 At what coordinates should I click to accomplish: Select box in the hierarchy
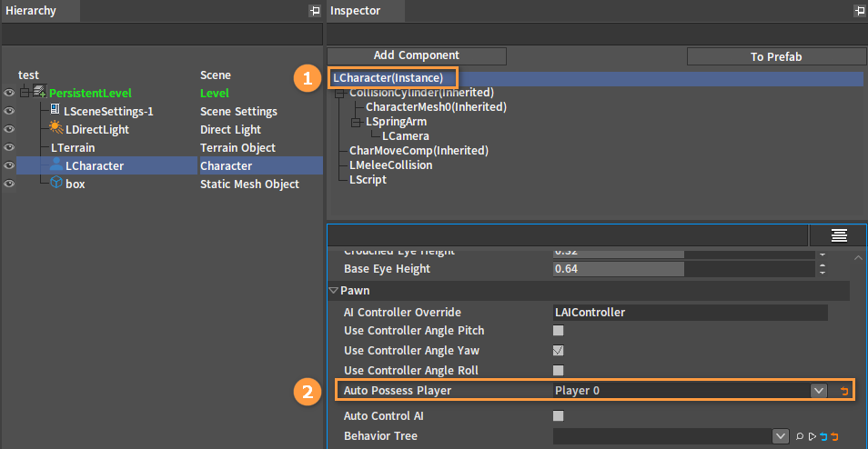tap(76, 185)
